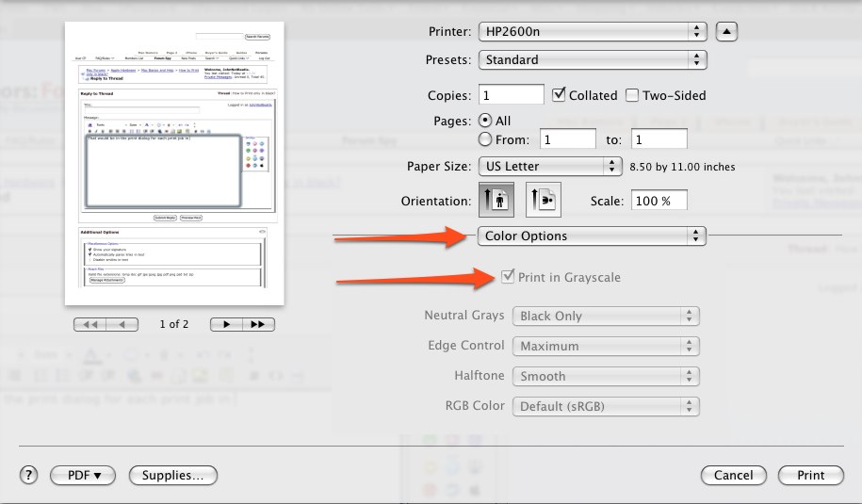This screenshot has width=862, height=504.
Task: Open RGB Color dropdown Default sRGB
Action: [606, 407]
